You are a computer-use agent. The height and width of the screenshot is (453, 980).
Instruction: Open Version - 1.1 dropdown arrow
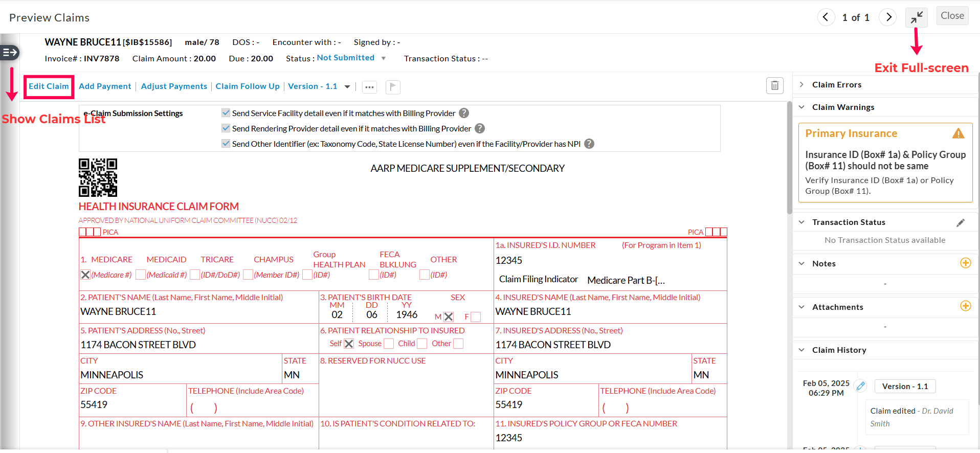[x=347, y=87]
